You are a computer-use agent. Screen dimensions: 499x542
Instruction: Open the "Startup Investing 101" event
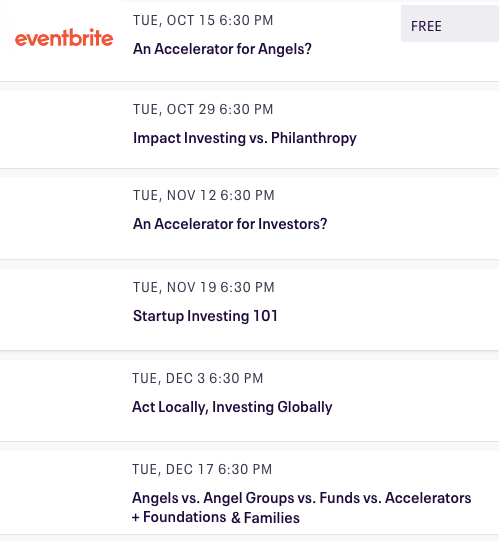tap(205, 316)
